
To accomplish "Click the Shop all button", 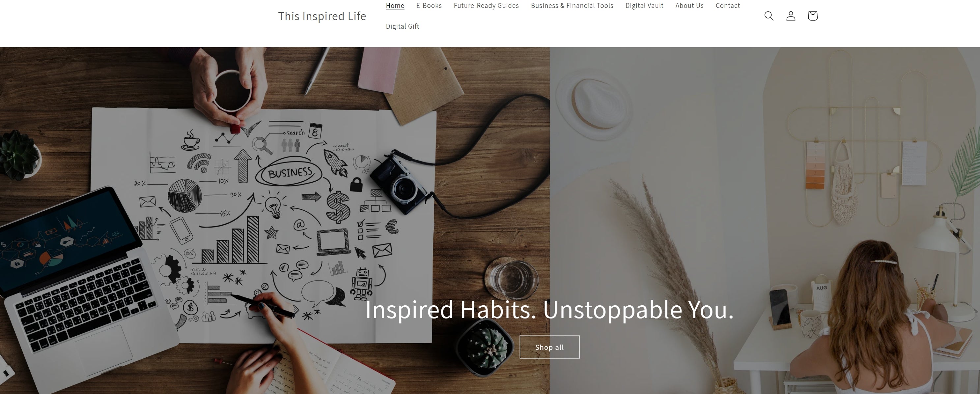I will (549, 347).
